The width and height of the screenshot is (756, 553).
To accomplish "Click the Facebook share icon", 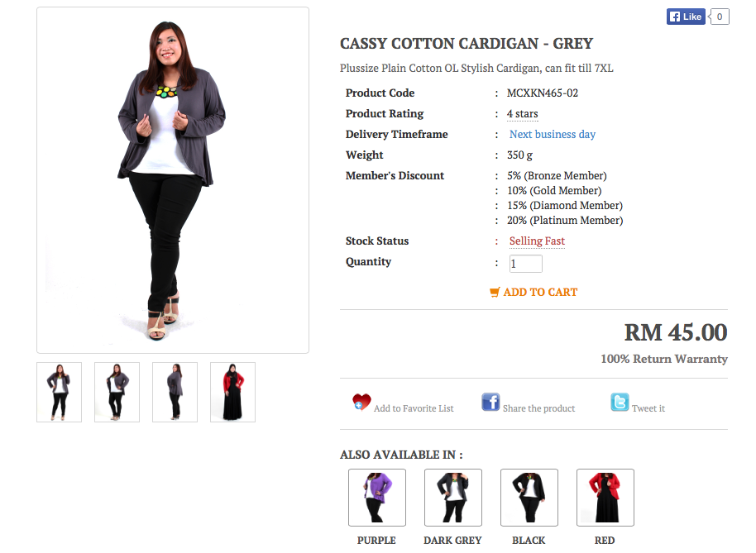I will coord(490,402).
